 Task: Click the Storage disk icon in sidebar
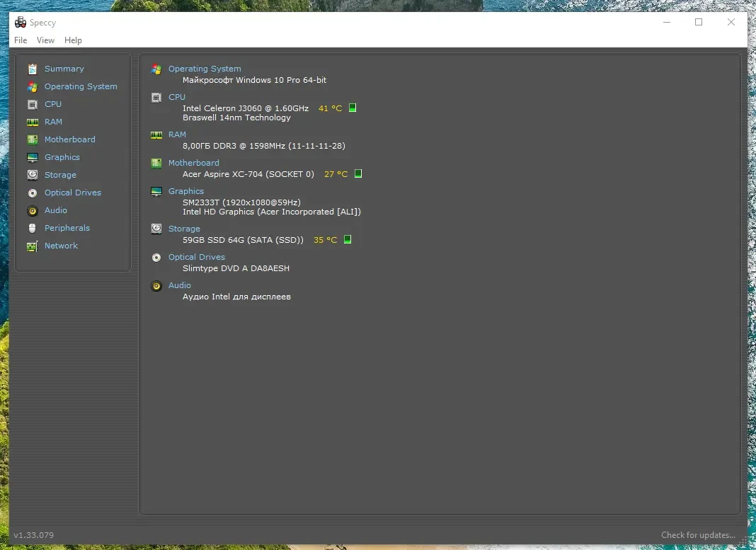click(x=33, y=175)
